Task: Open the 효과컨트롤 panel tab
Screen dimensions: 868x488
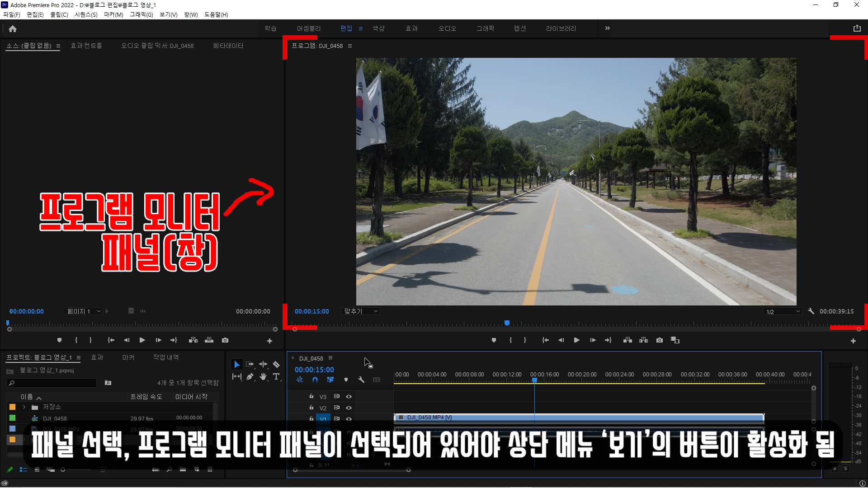Action: pyautogui.click(x=86, y=46)
